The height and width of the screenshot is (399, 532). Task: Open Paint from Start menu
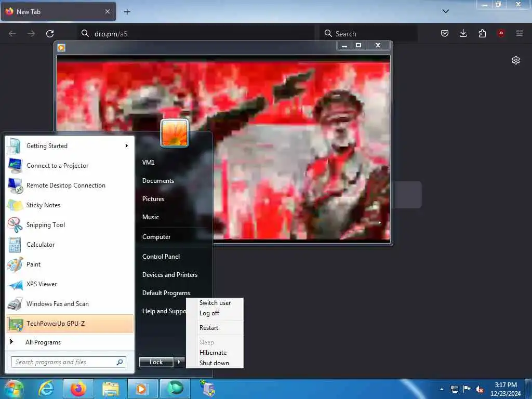coord(70,264)
